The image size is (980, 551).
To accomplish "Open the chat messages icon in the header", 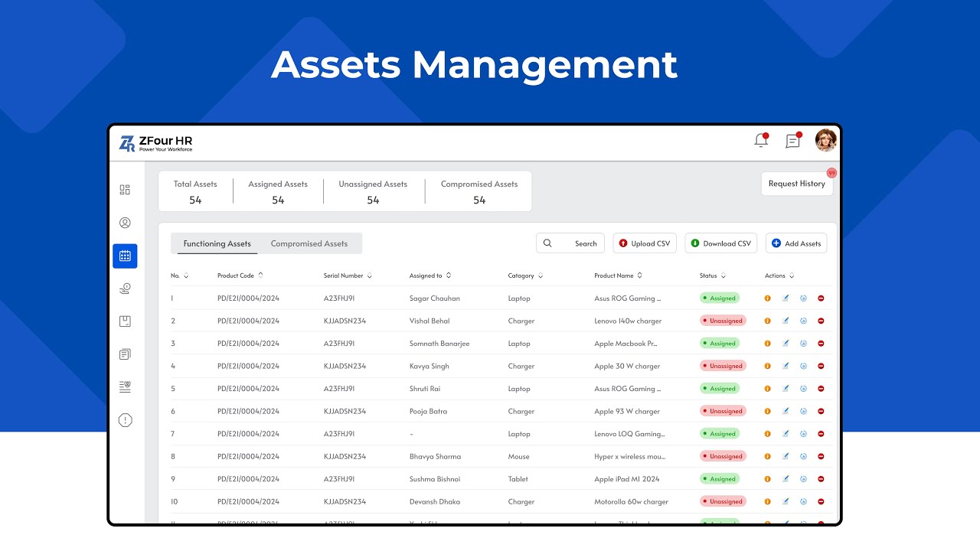I will point(793,141).
